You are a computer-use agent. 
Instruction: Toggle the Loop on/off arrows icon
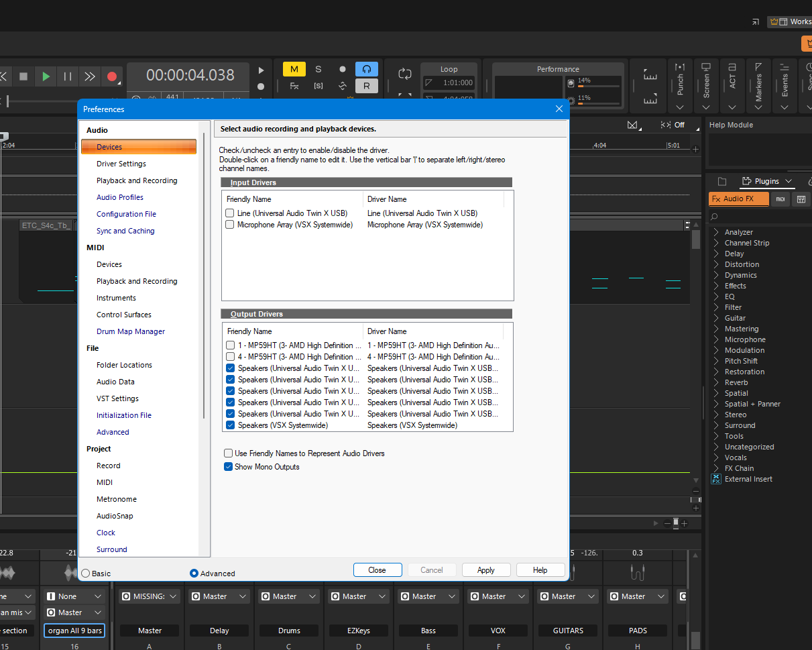[x=404, y=74]
